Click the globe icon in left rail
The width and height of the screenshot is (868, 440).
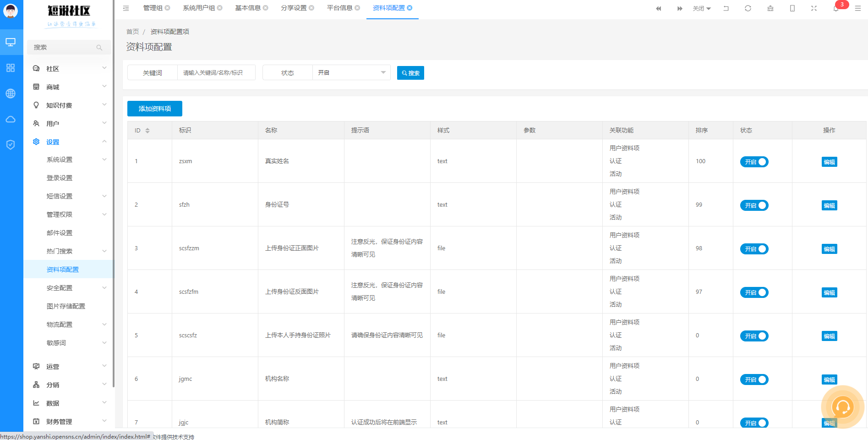[x=11, y=93]
